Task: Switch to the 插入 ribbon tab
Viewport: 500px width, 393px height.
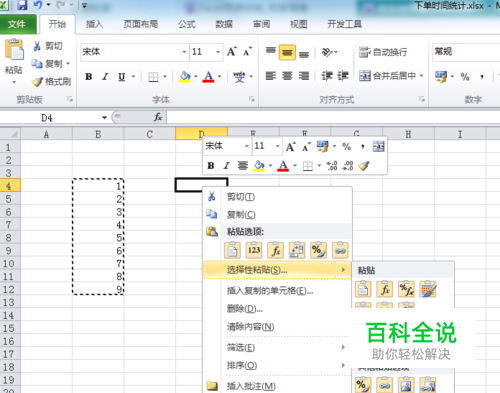Action: [95, 24]
